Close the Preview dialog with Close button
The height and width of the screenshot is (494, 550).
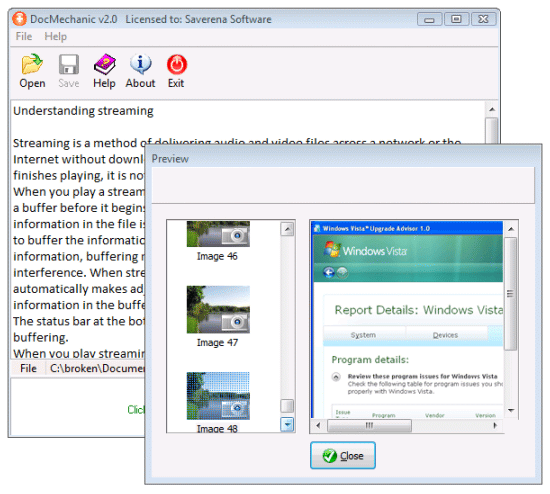(x=343, y=455)
